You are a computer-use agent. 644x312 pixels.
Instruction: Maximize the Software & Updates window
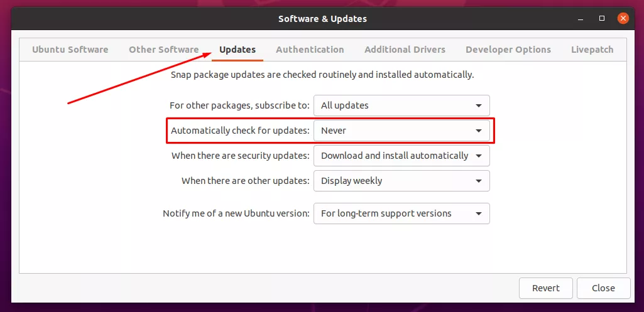tap(602, 18)
